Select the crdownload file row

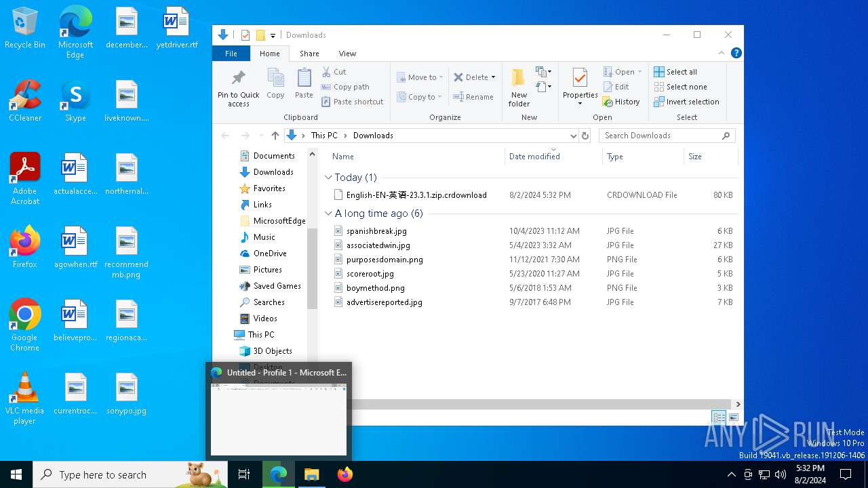pyautogui.click(x=532, y=195)
